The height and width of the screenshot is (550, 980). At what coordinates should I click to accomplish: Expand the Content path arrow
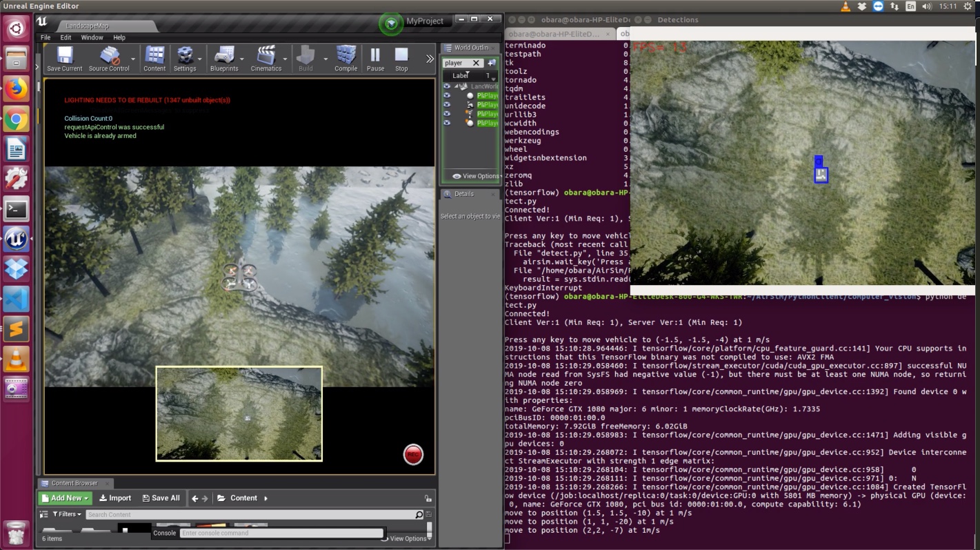266,498
